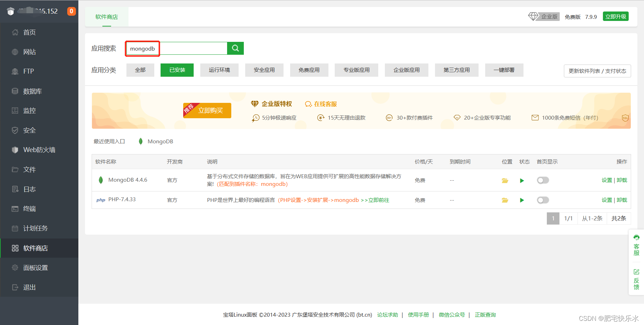Screen dimensions: 644x325
Task: Click the 软件名称 column header
Action: 106,162
